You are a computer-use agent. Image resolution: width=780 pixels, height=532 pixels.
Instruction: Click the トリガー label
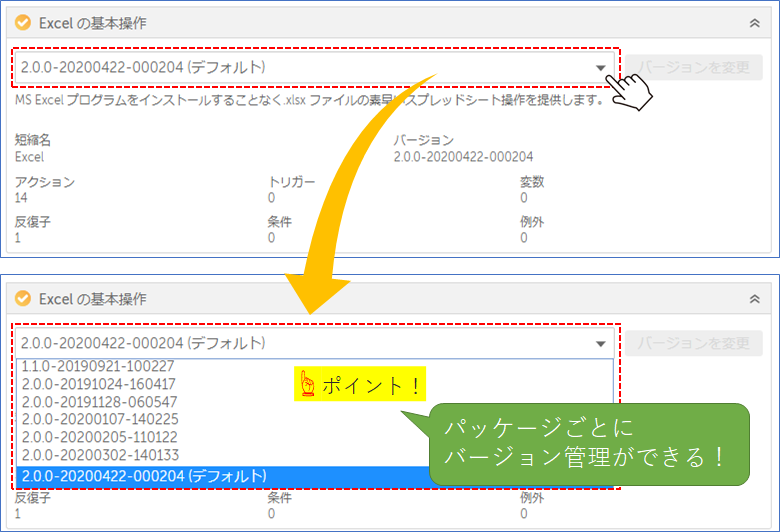(291, 182)
